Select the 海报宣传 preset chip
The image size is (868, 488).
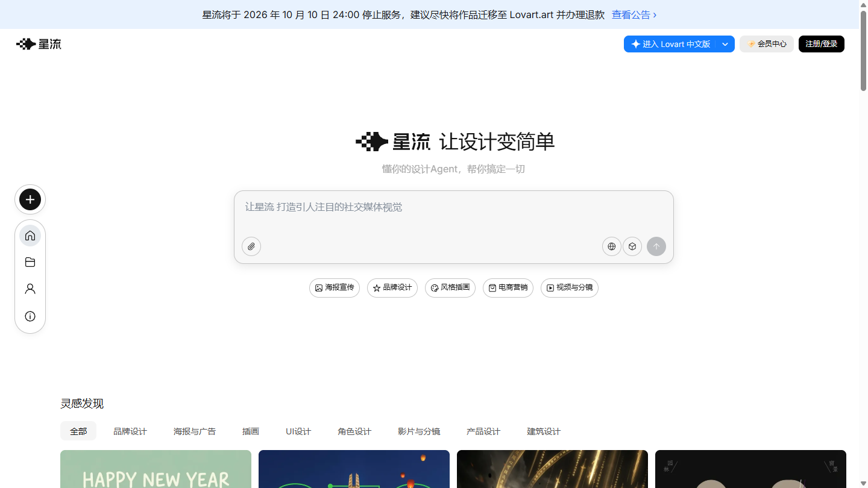[x=335, y=288]
